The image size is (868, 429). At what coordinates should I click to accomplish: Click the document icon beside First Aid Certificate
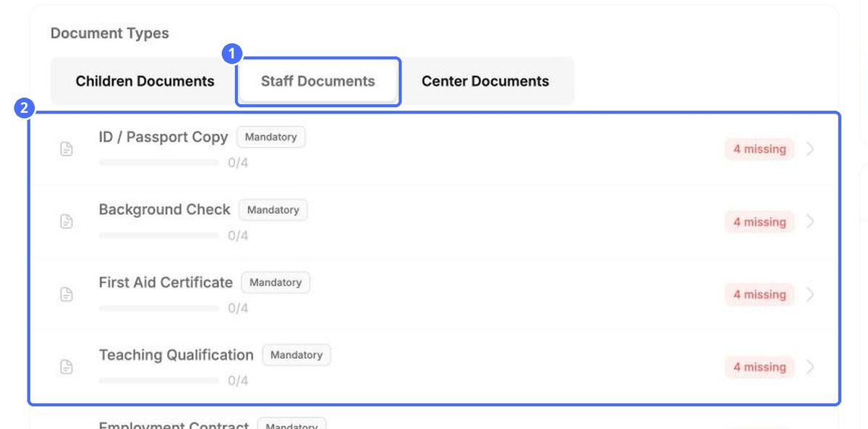[67, 294]
